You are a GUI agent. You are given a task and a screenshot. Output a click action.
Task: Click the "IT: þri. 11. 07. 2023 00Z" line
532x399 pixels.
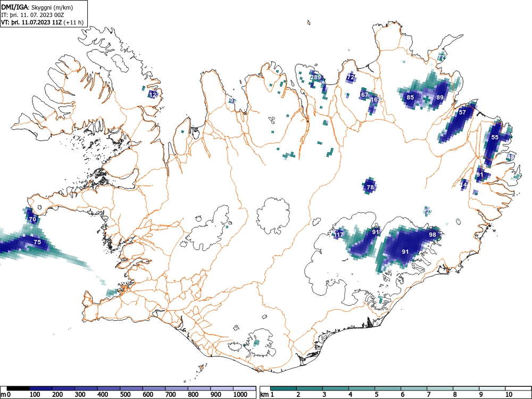pos(33,15)
